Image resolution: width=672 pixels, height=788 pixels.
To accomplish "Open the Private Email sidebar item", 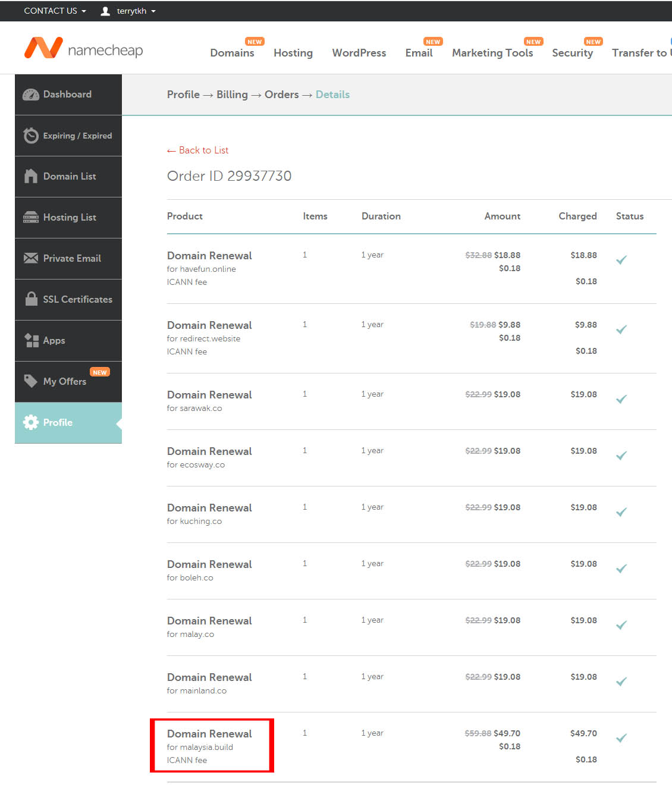I will tap(68, 259).
